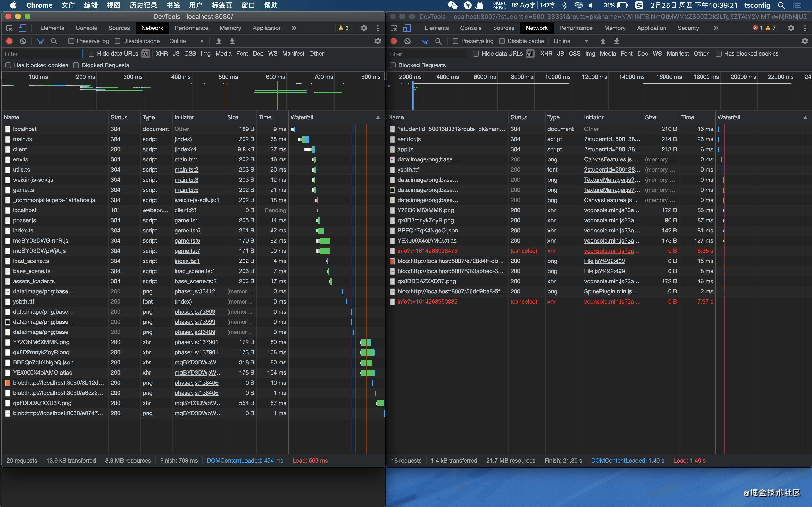Filter by JS type in left DevTools

pos(176,54)
